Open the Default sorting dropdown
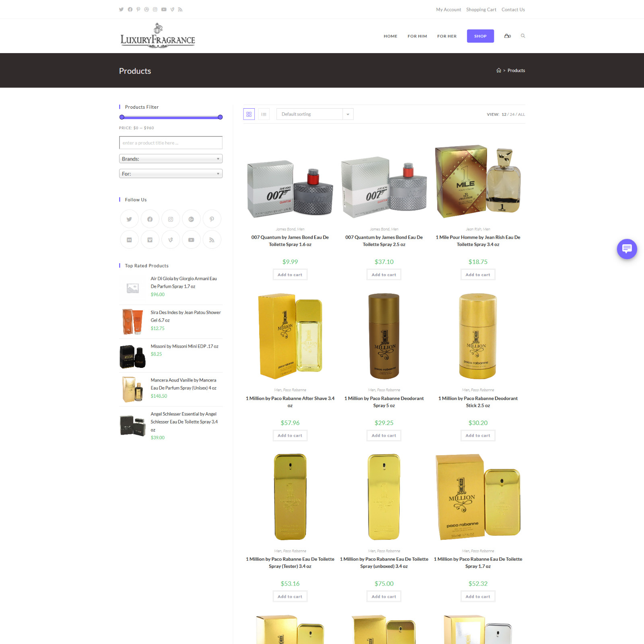The width and height of the screenshot is (644, 644). pyautogui.click(x=315, y=114)
